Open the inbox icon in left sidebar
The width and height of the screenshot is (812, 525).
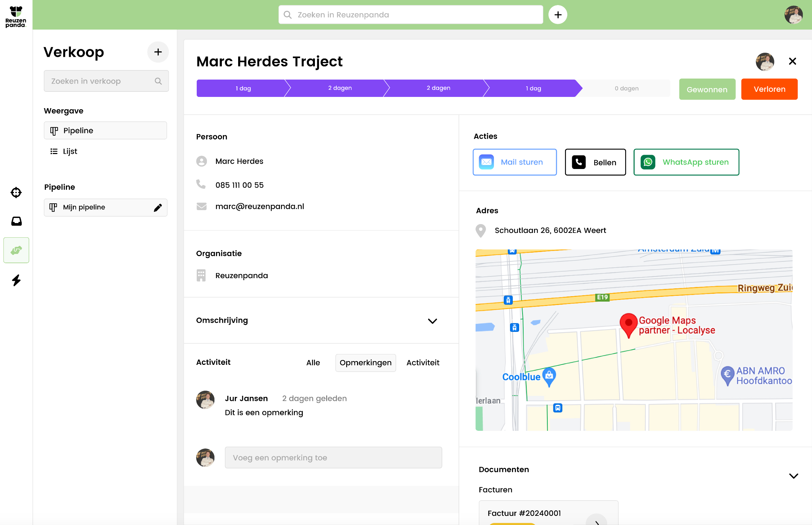pos(16,221)
